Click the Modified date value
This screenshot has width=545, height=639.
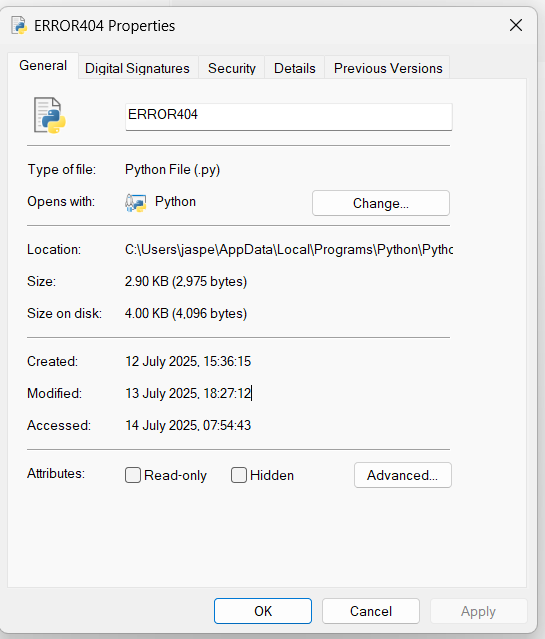(188, 393)
